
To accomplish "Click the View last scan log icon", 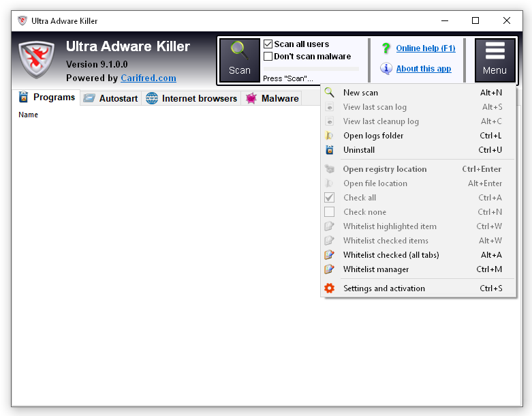I will [x=329, y=107].
